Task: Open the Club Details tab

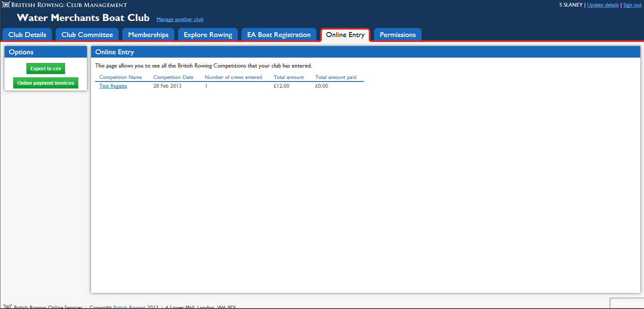Action: pyautogui.click(x=27, y=35)
